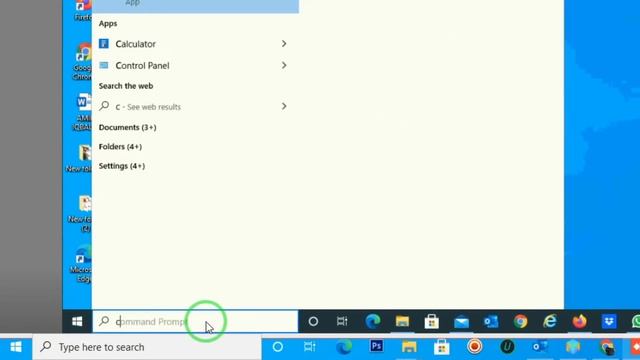Expand options arrow beside Calculator
This screenshot has width=640, height=360.
pyautogui.click(x=284, y=44)
